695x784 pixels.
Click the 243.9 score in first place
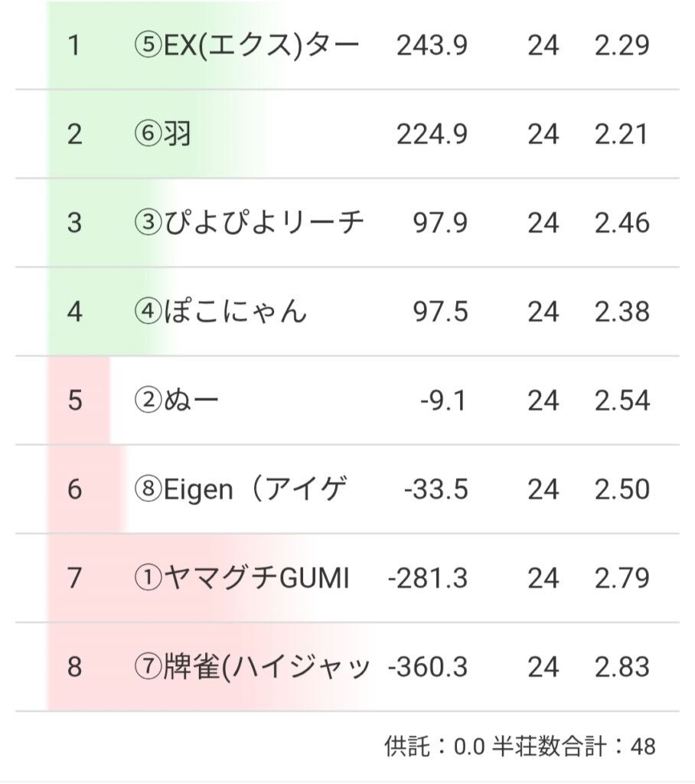(432, 46)
